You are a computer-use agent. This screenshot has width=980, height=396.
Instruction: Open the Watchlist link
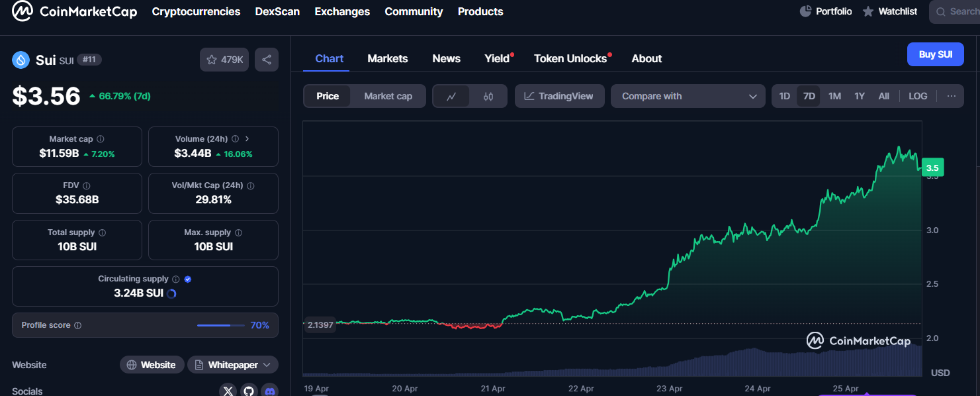point(890,11)
